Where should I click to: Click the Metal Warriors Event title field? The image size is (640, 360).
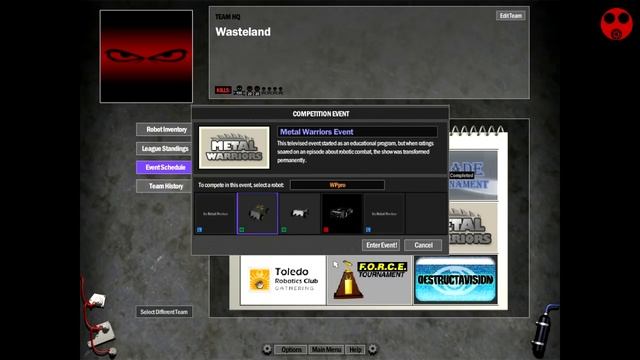[357, 132]
